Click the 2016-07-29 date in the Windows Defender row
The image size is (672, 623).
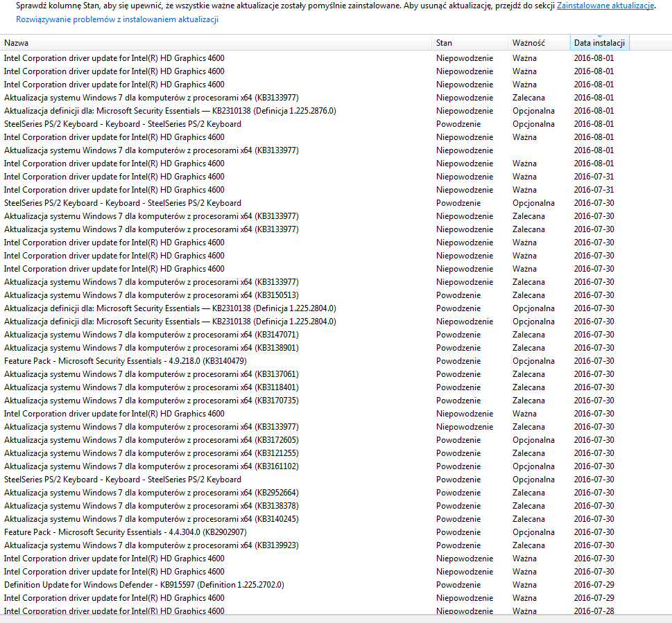click(x=594, y=585)
